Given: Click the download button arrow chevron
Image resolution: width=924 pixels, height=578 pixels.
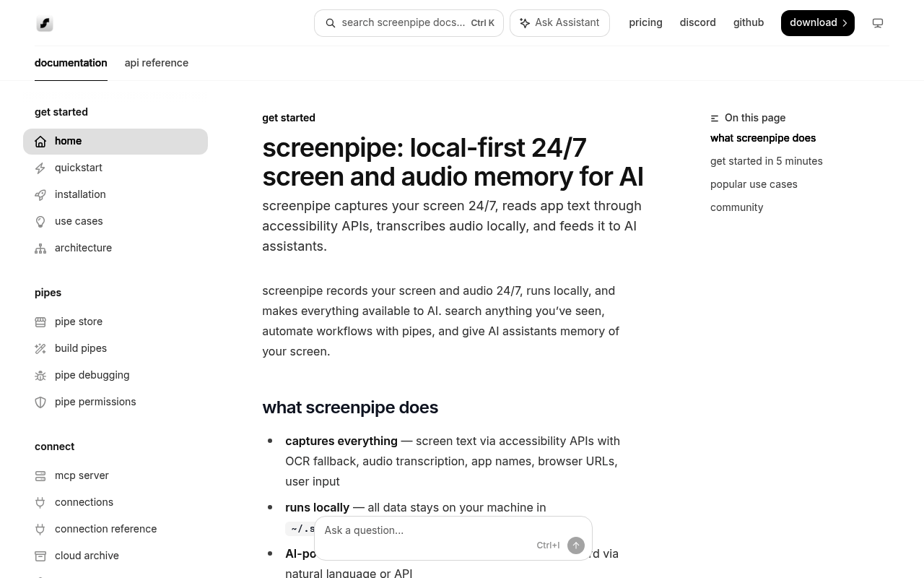Looking at the screenshot, I should pos(845,23).
